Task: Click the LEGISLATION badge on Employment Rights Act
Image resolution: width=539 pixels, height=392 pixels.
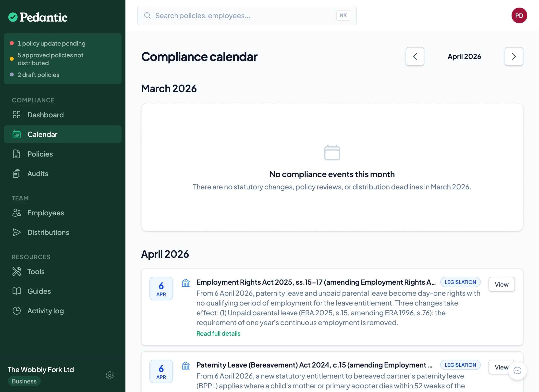Action: pyautogui.click(x=460, y=282)
